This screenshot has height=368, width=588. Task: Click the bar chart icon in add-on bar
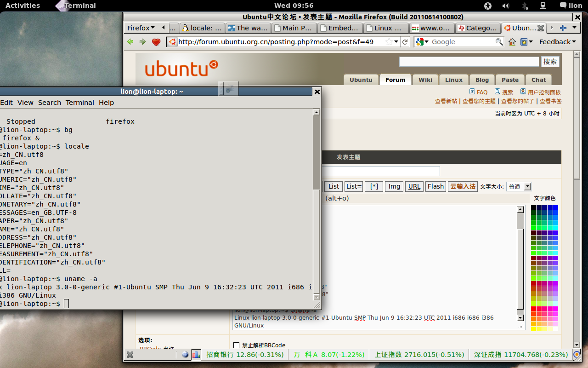click(x=196, y=355)
